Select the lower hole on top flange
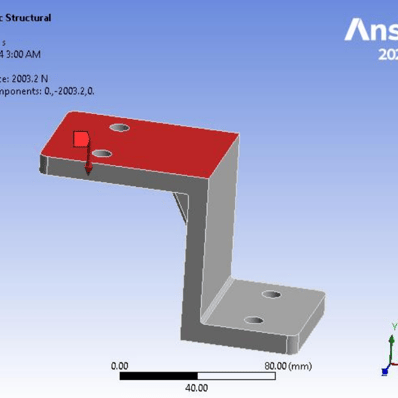The height and width of the screenshot is (398, 398). 102,154
